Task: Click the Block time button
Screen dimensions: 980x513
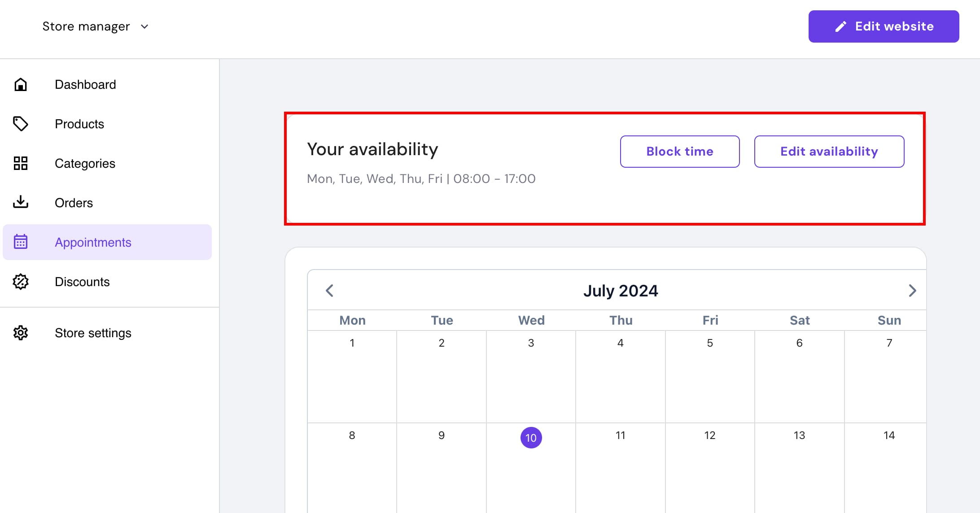Action: coord(680,152)
